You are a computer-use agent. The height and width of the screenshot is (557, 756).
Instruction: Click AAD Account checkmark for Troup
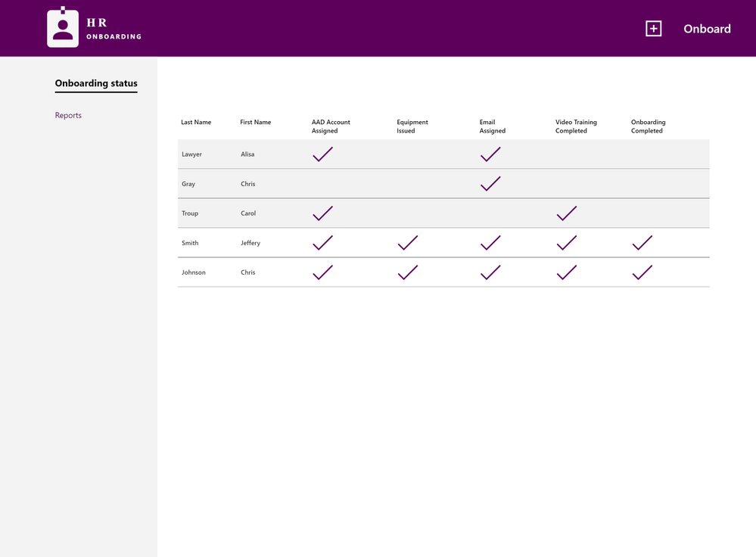(322, 213)
